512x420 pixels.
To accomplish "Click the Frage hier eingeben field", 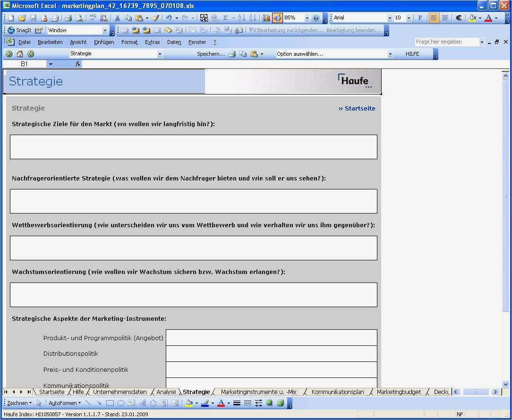I will 447,42.
